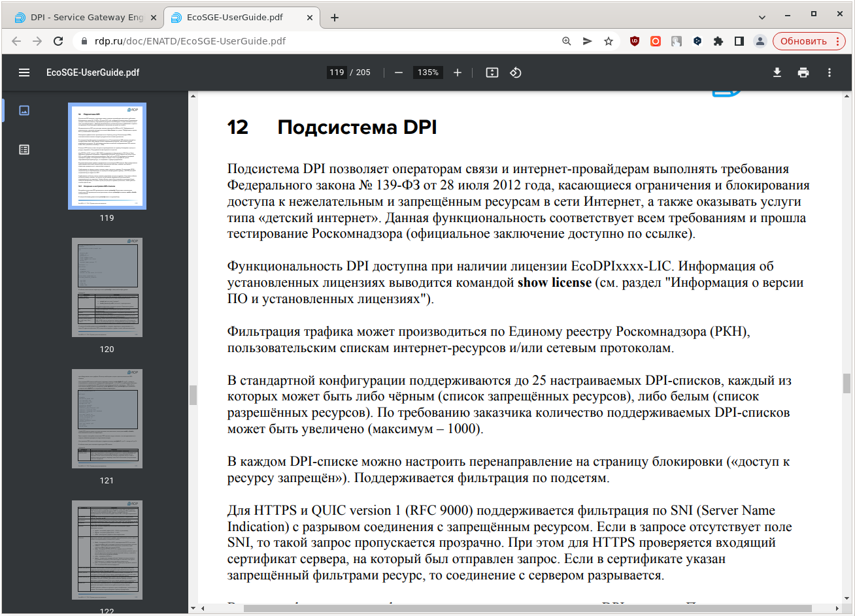The image size is (855, 616).
Task: Bookmark this page with star icon
Action: pos(609,41)
